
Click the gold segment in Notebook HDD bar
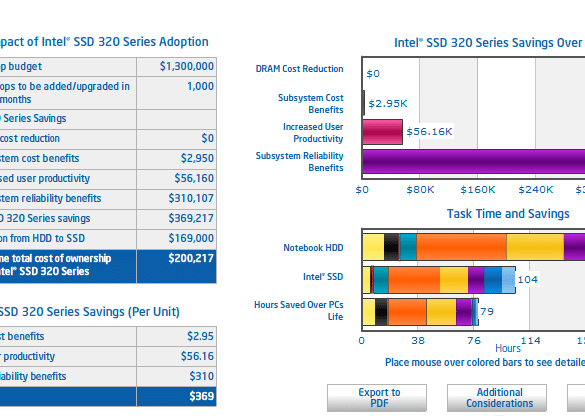coord(535,247)
